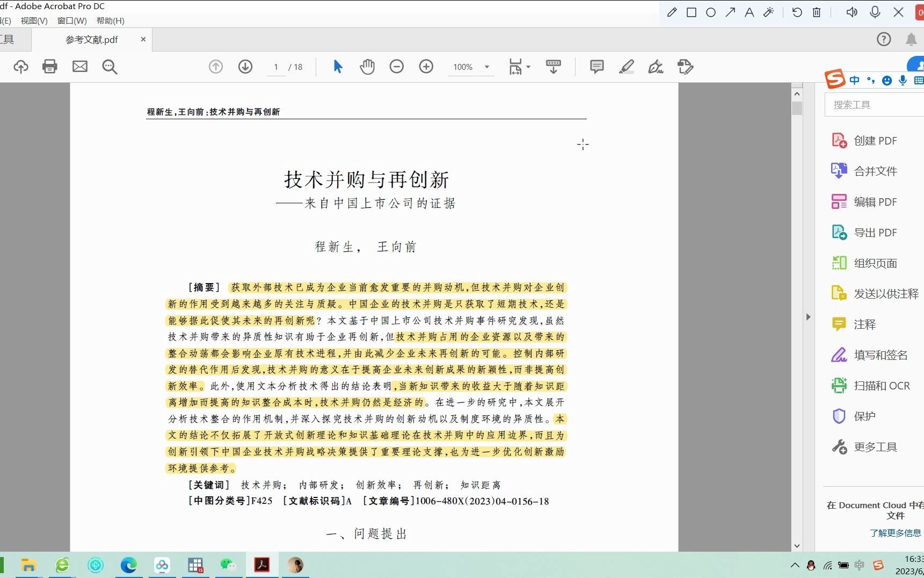The image size is (924, 578).
Task: Open the 扫描和 OCR tool
Action: [x=871, y=386]
